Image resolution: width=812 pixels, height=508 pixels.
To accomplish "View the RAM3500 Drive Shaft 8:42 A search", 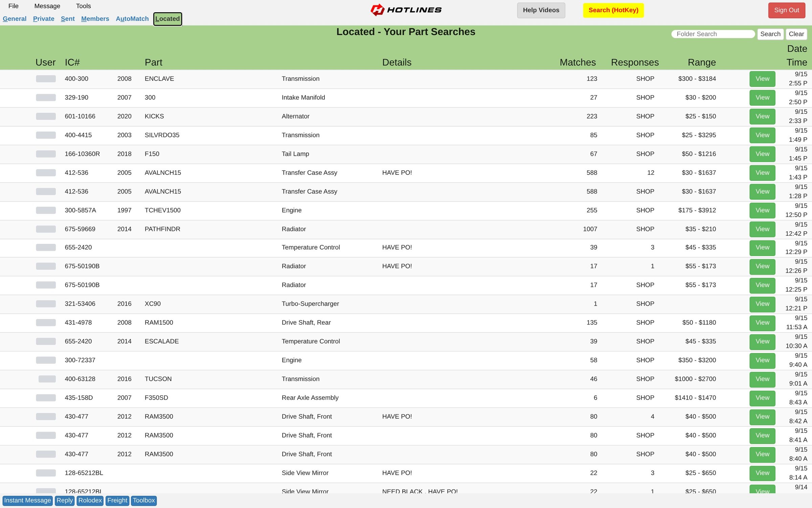I will pos(762,417).
